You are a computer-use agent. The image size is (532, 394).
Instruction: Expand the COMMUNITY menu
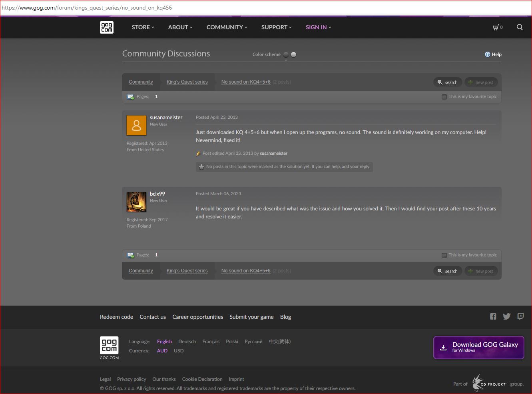[x=227, y=27]
